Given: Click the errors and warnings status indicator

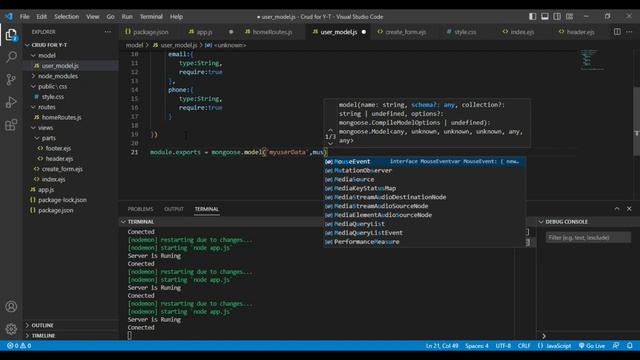Looking at the screenshot, I should coord(19,346).
